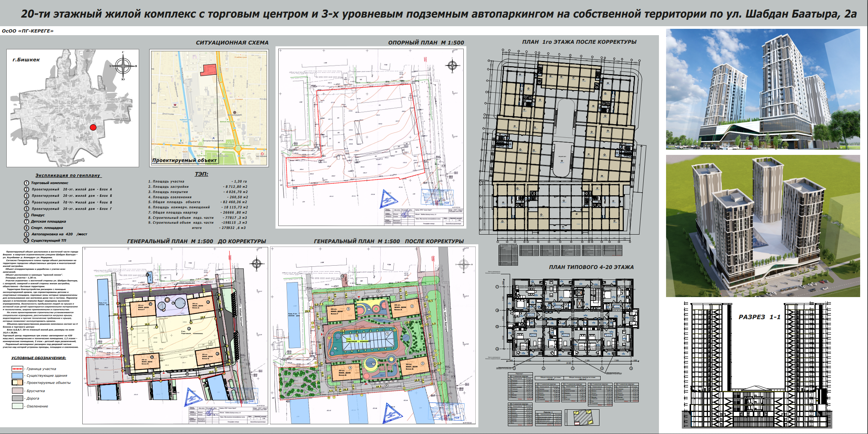Click compass on general plan ДО КОРРЕКТУРЫ
Viewport: 868px width, 434px height.
(x=257, y=264)
